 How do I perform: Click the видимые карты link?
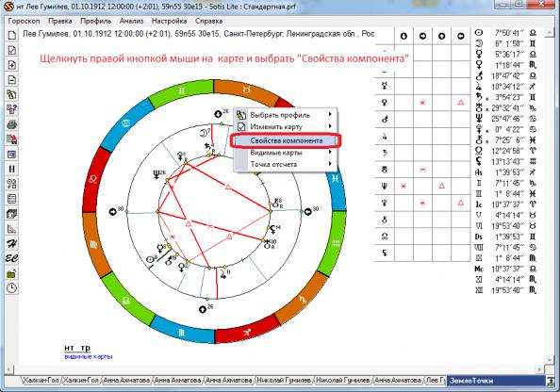[x=89, y=356]
